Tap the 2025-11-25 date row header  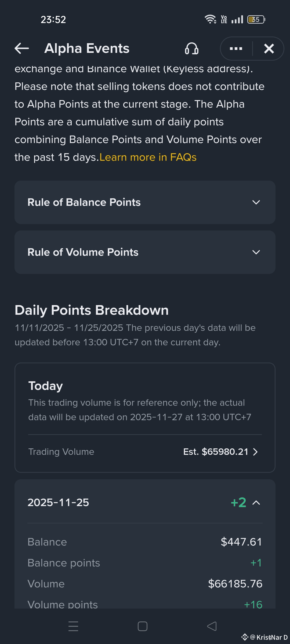point(58,503)
